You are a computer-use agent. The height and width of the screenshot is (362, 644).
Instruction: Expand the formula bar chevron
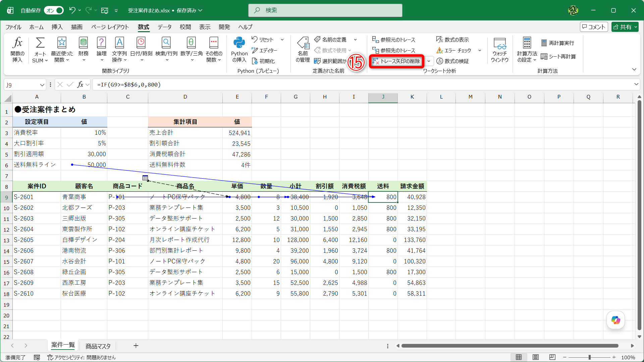636,84
